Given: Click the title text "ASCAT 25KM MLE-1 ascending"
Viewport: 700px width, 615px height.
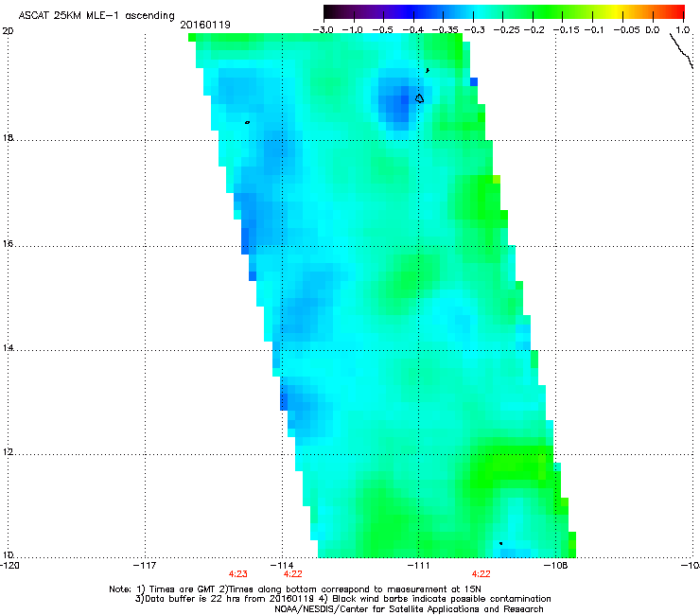Looking at the screenshot, I should coord(96,16).
